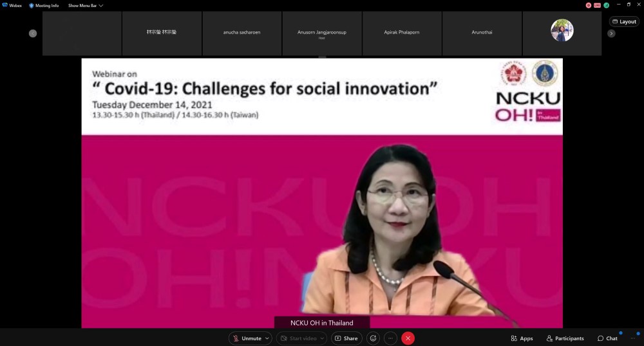
Task: Open audio options arrow next to Unmute
Action: (x=267, y=338)
